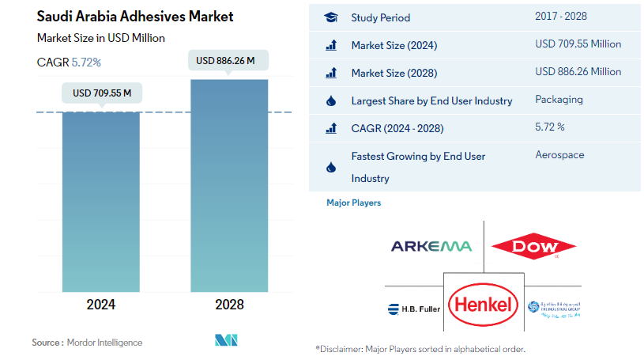Click the USD 709.55 M data label
The height and width of the screenshot is (360, 644).
pos(102,93)
